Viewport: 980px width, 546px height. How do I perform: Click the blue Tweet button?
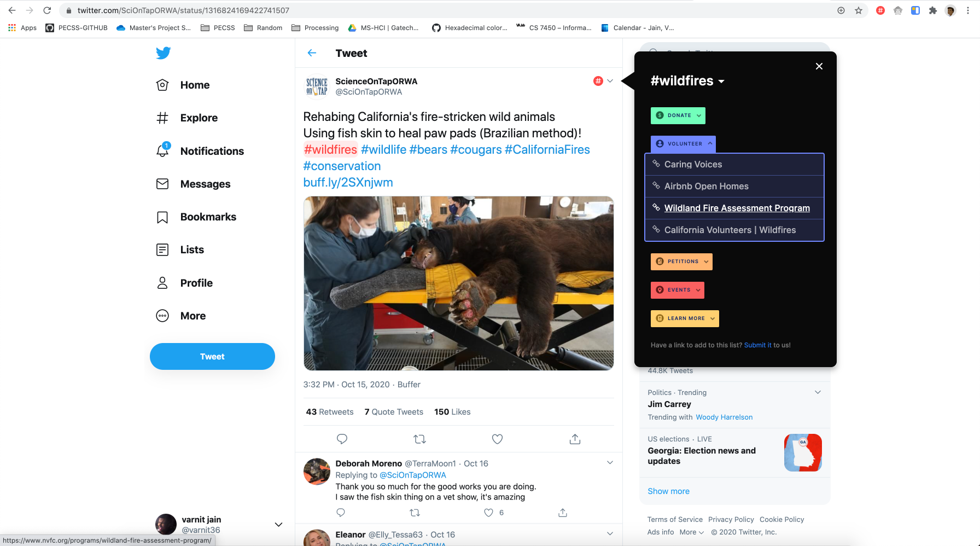pos(212,357)
